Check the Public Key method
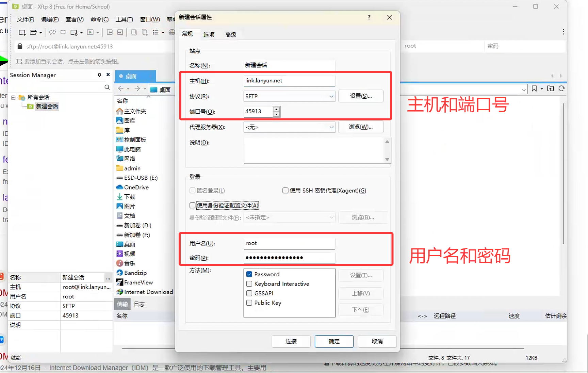The image size is (588, 373). click(x=249, y=303)
